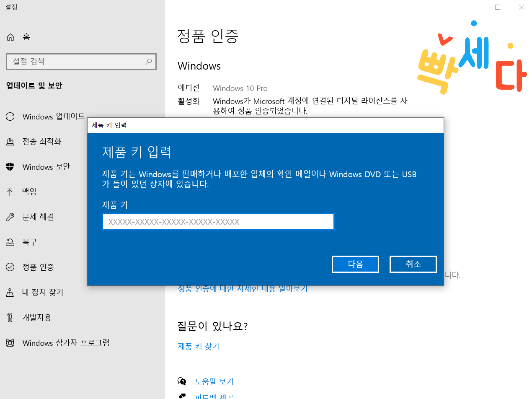Click 정품 인증에 대한 자세한 내용 알아보기 link
Viewport: 532px width, 399px height.
coord(243,288)
